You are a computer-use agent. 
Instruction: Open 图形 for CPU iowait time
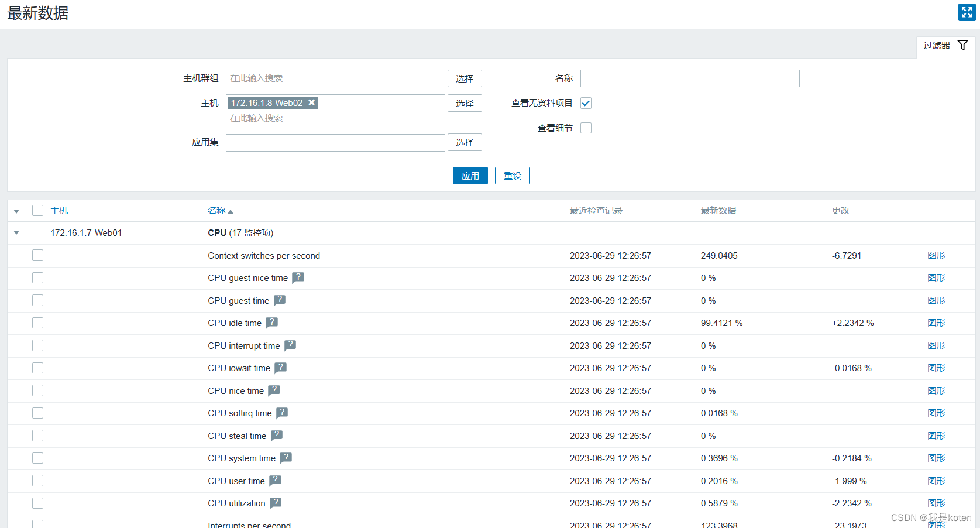point(936,368)
